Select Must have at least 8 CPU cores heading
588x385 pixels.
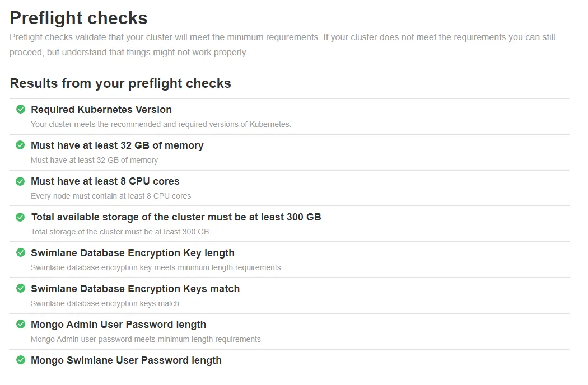105,181
